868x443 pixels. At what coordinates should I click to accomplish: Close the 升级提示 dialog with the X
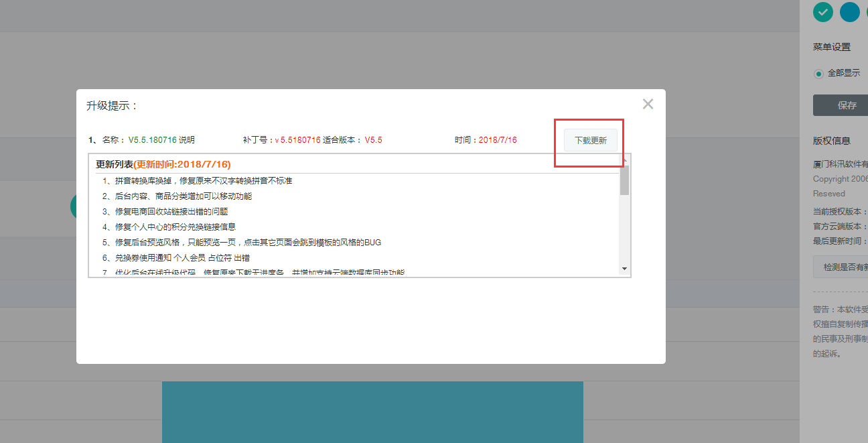point(647,104)
